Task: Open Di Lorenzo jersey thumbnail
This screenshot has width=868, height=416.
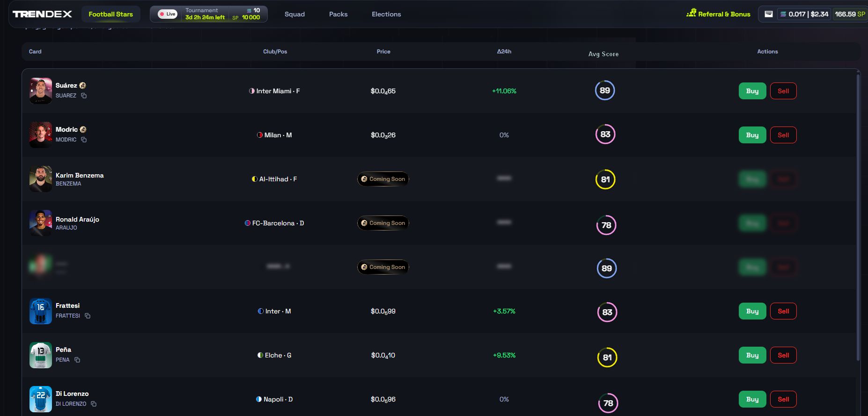Action: tap(41, 399)
